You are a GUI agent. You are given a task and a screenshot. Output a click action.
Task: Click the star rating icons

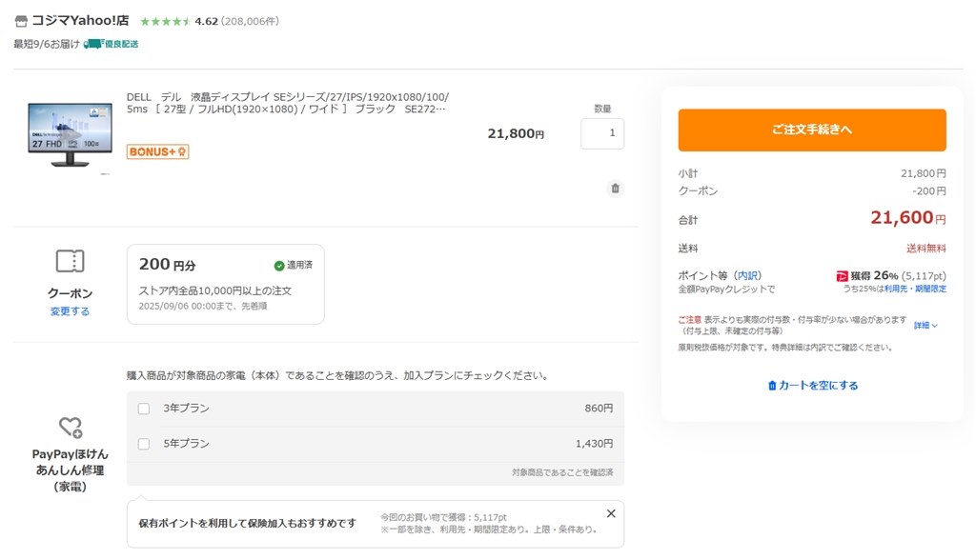[165, 22]
